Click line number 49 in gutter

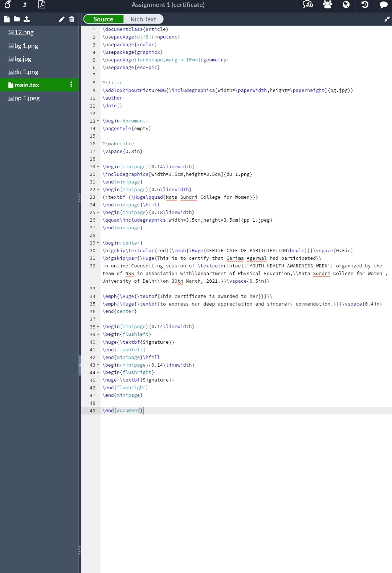[93, 411]
